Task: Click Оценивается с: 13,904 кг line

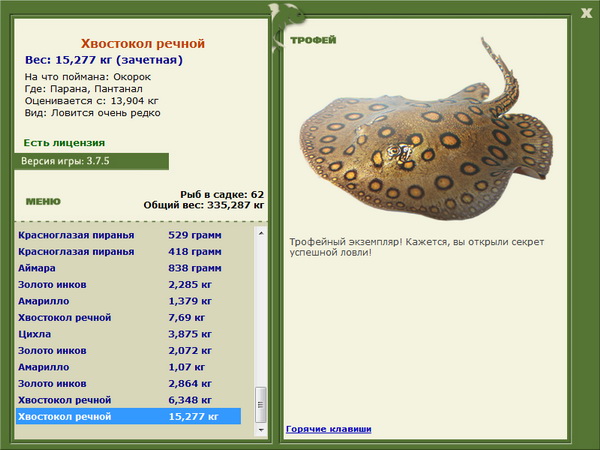Action: point(91,101)
